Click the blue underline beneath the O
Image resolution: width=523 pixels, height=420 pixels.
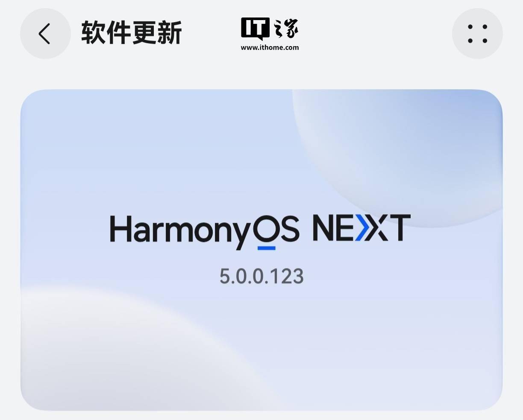tap(266, 248)
